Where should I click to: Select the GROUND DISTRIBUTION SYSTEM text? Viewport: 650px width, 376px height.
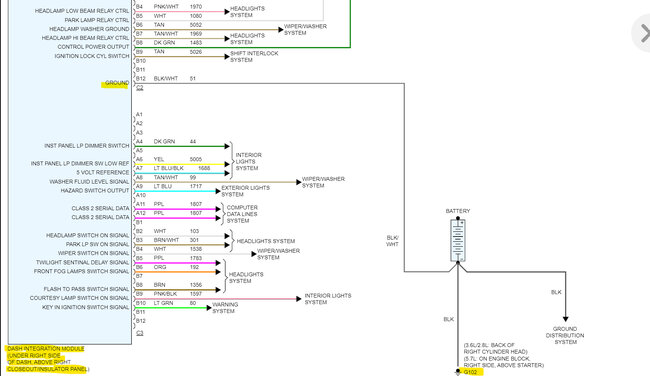point(565,335)
